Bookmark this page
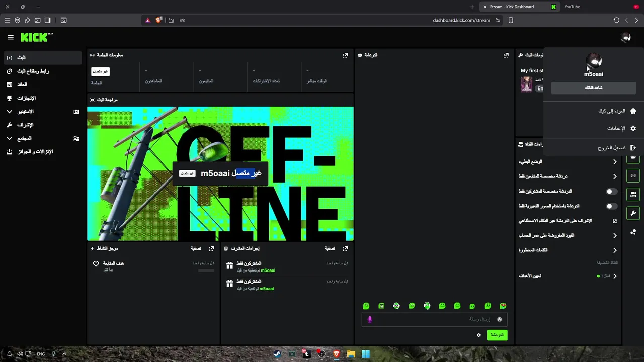 coord(511,20)
